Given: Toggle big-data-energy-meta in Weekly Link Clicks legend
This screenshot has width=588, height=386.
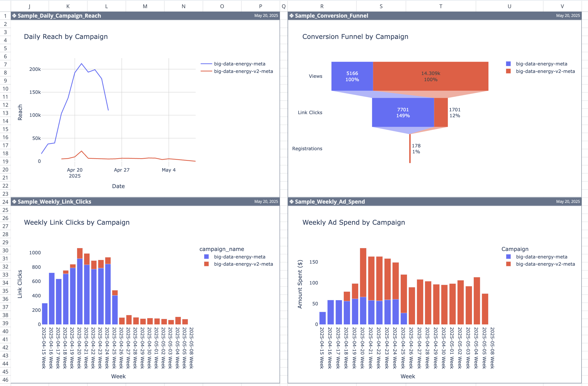Looking at the screenshot, I should [240, 257].
